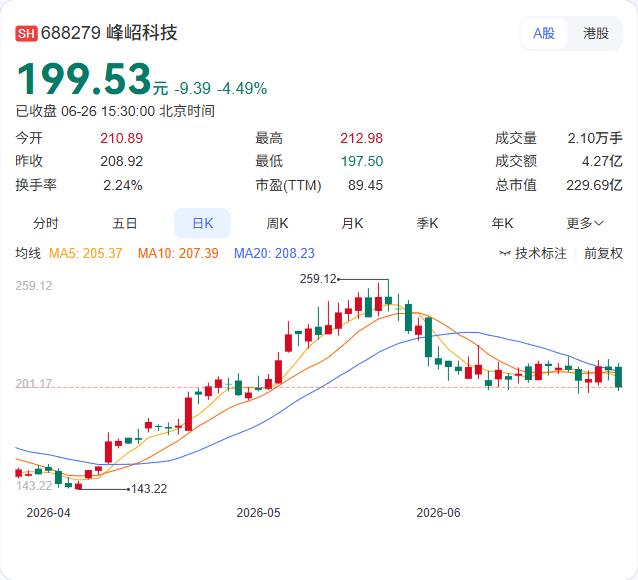Click the 2026-04 date axis label

pyautogui.click(x=48, y=512)
